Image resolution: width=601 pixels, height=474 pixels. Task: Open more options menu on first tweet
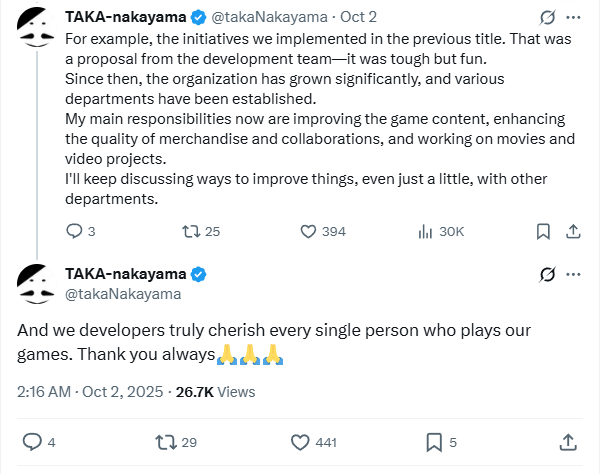pyautogui.click(x=573, y=17)
